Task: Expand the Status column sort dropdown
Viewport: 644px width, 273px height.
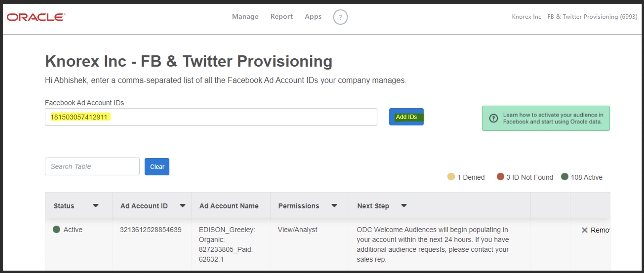Action: [x=95, y=206]
